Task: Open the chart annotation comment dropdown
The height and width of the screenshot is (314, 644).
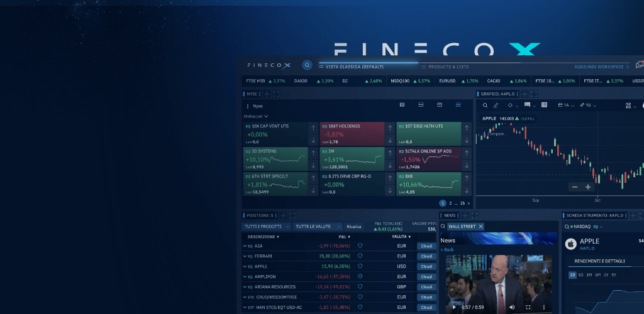Action: [530, 106]
